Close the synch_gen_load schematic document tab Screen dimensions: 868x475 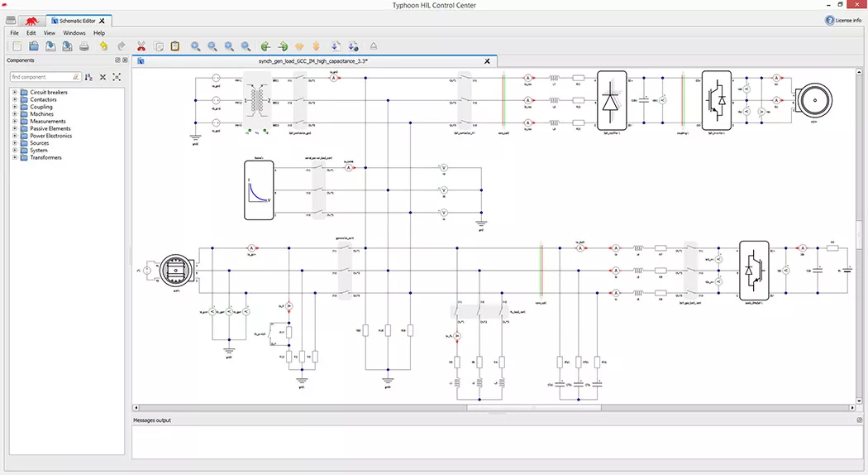(487, 61)
